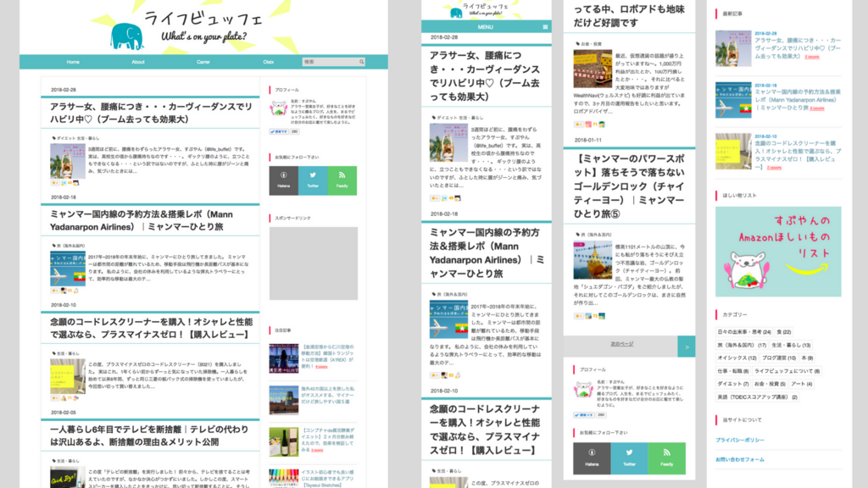The width and height of the screenshot is (868, 488).
Task: Click the Hatena tile in the mobile follow section
Action: tap(592, 458)
